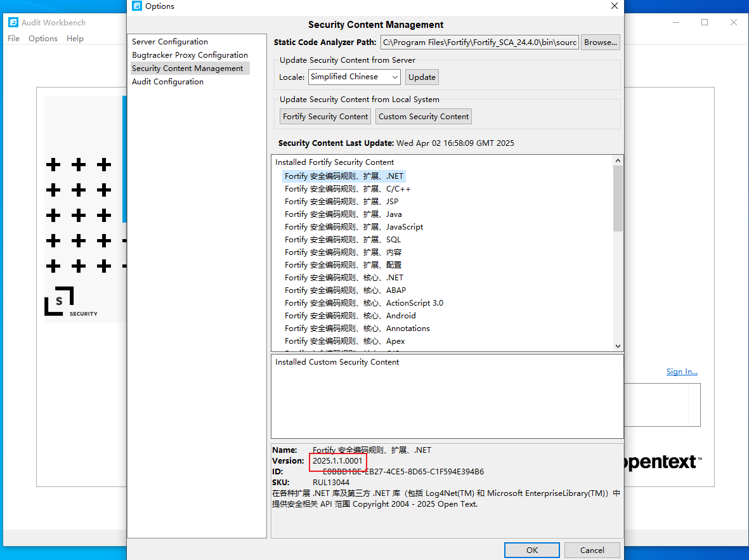The height and width of the screenshot is (560, 749).
Task: Select Fortify 安全编码规则、核心、Android row
Action: tap(350, 316)
